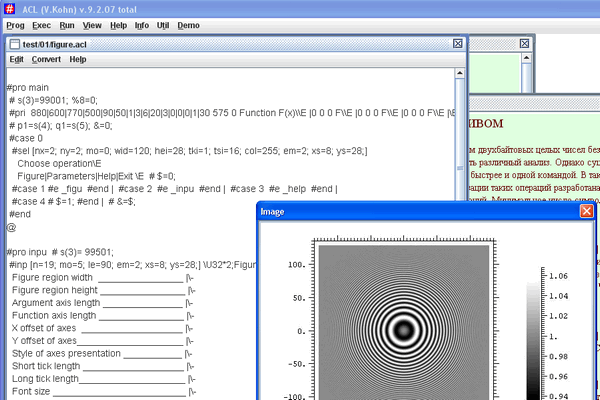Click the '#case 1 #e _figu' line
This screenshot has height=400, width=600.
[x=174, y=189]
